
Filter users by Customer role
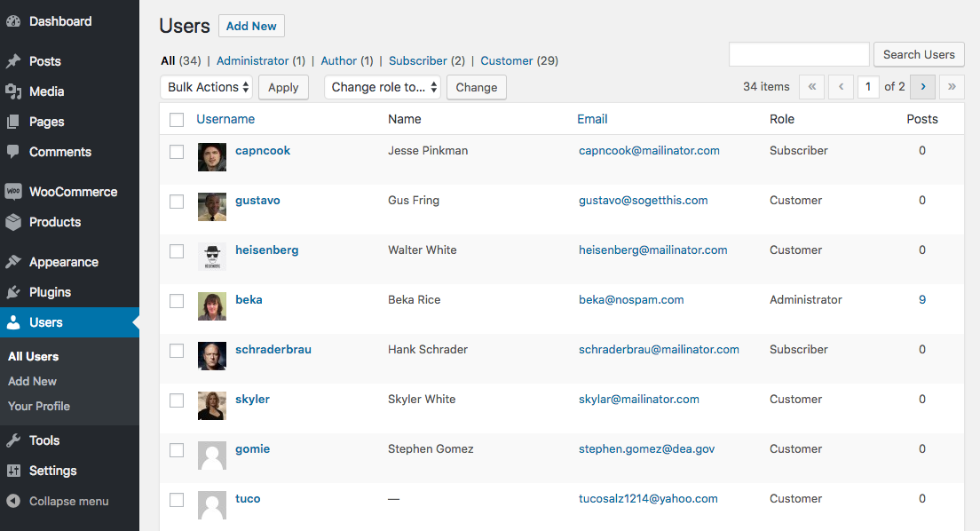coord(507,61)
